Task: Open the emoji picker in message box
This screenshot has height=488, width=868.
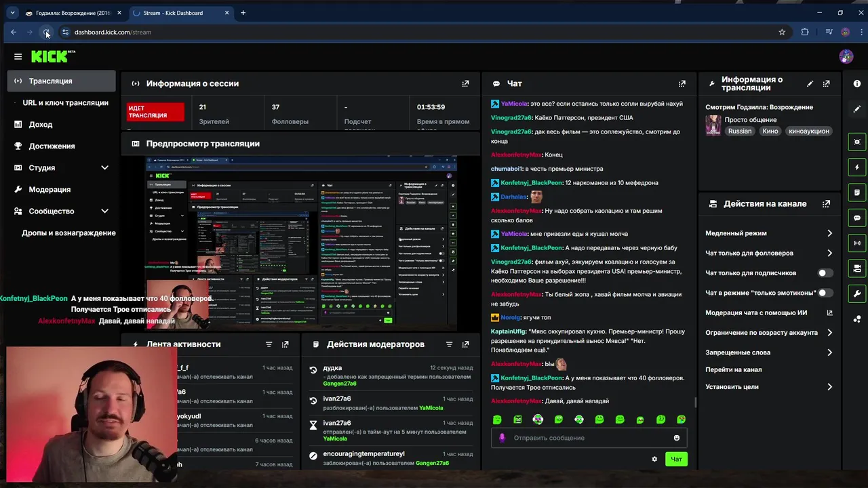Action: click(x=677, y=438)
